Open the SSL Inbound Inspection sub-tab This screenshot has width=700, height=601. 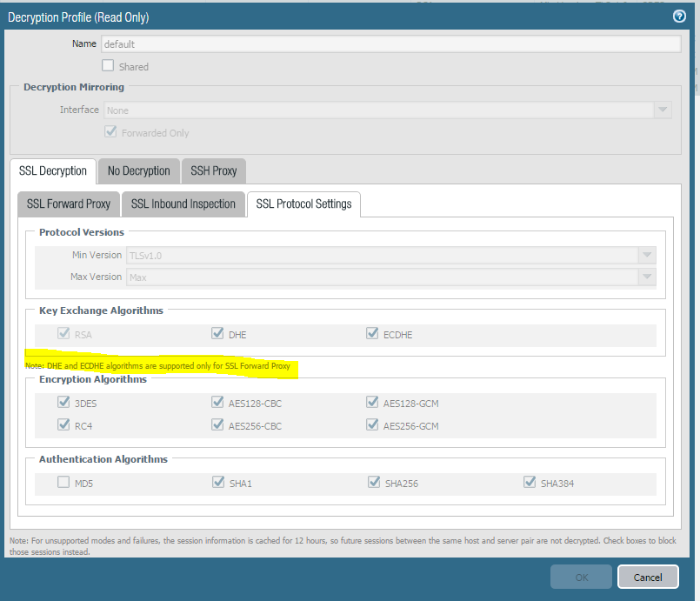click(x=183, y=204)
